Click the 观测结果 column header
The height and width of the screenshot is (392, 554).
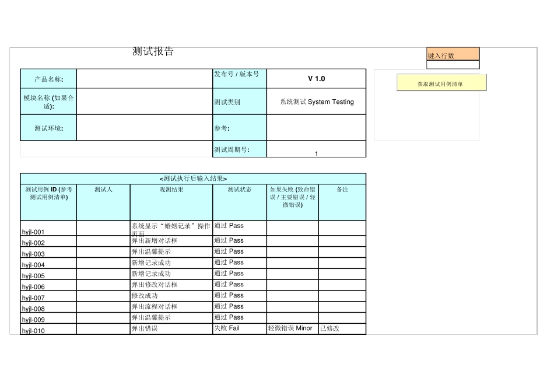(x=171, y=202)
